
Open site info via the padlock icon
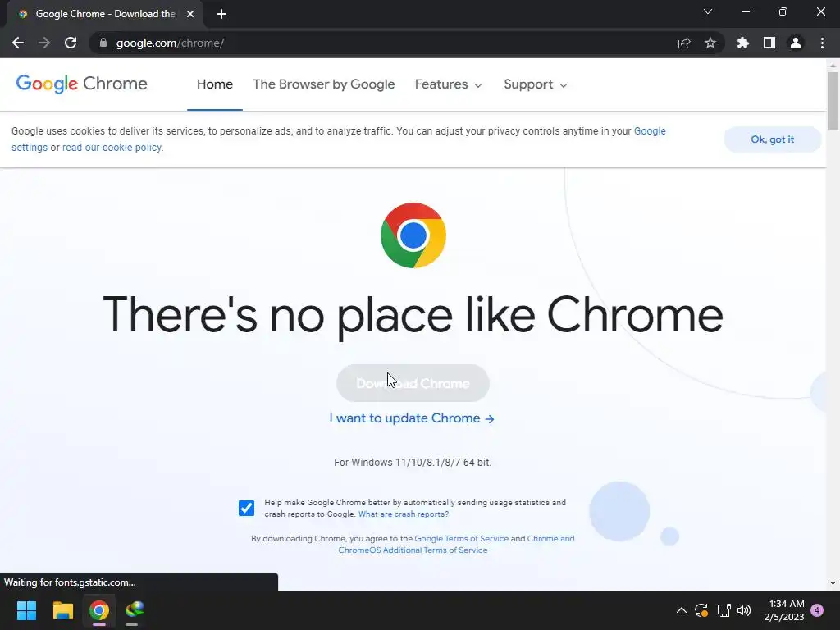click(x=103, y=43)
